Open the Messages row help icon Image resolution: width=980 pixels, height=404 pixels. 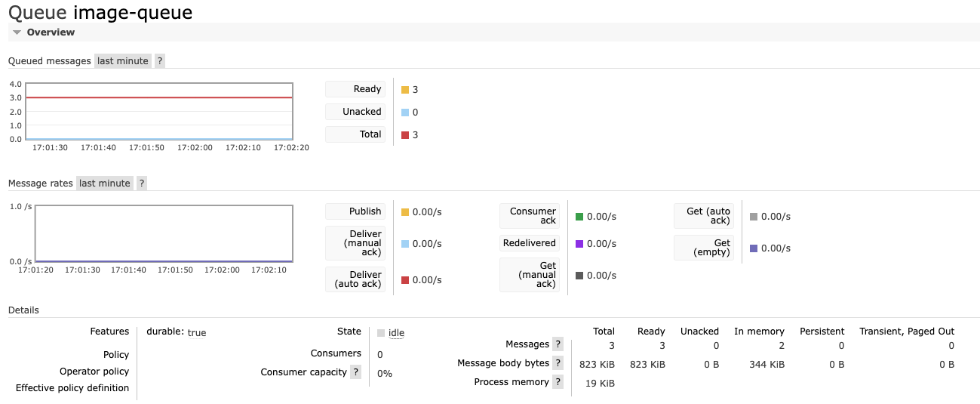(558, 344)
